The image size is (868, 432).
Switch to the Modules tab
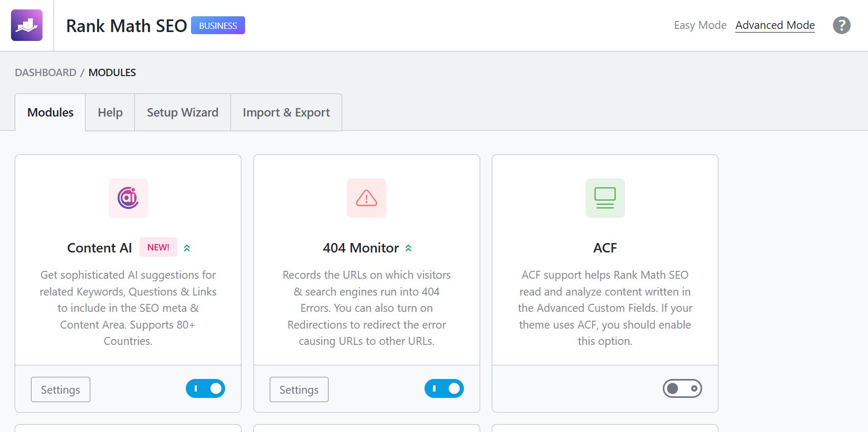pyautogui.click(x=50, y=112)
